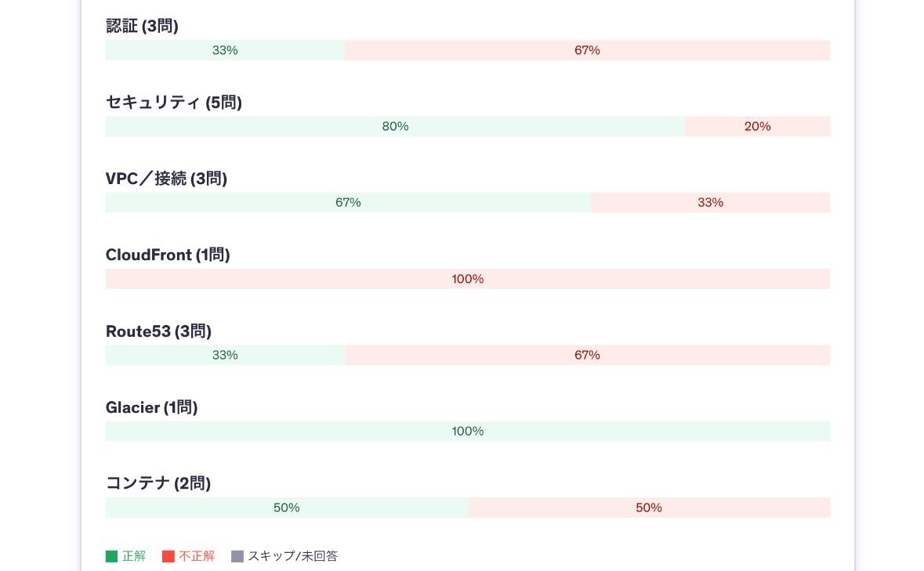The width and height of the screenshot is (924, 571).
Task: Click the Glacier 100% correct bar
Action: (468, 432)
